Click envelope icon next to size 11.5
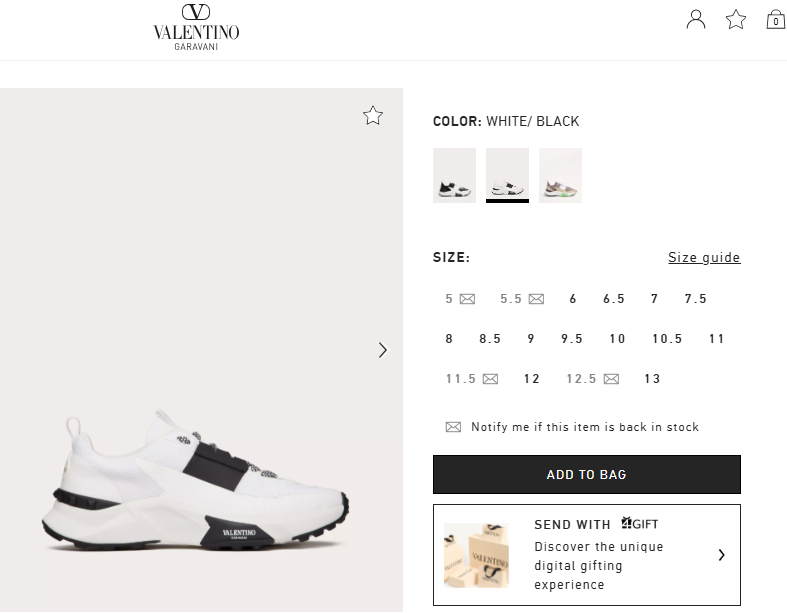This screenshot has height=613, width=787. 490,379
